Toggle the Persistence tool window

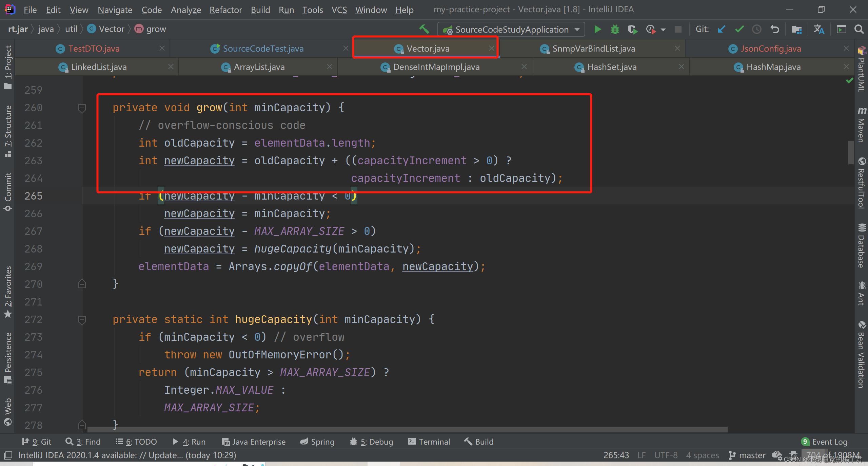8,358
